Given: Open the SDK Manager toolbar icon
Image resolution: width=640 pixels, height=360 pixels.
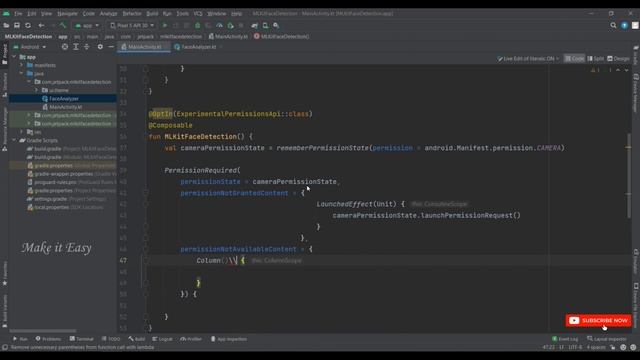Looking at the screenshot, I should pos(276,25).
